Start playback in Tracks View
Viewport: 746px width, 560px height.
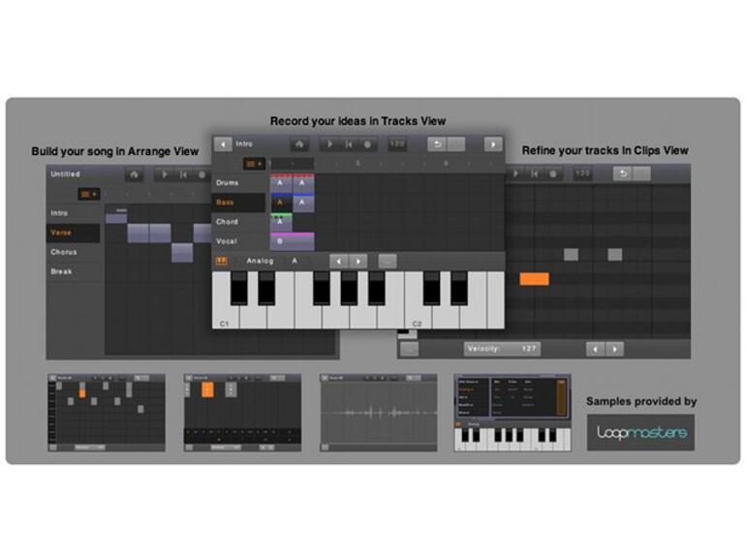pyautogui.click(x=330, y=144)
